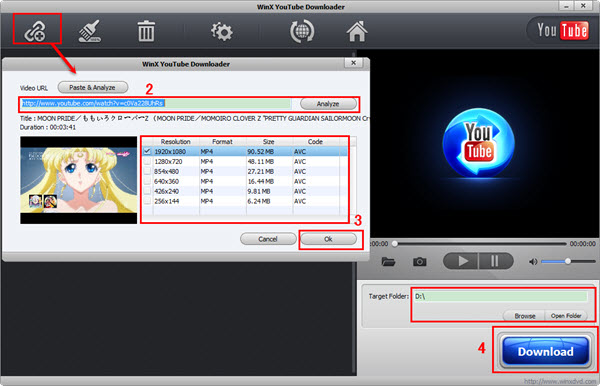Click the speaker volume icon

(533, 262)
